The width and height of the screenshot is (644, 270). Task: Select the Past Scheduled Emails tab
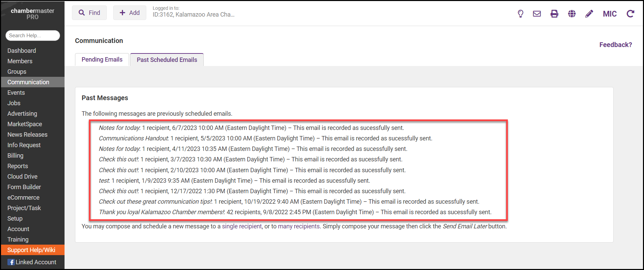[167, 60]
